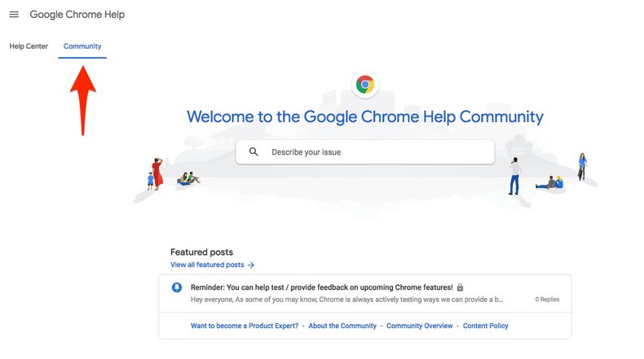The height and width of the screenshot is (359, 644).
Task: Click the lock icon beside the Reminder post
Action: coord(460,287)
